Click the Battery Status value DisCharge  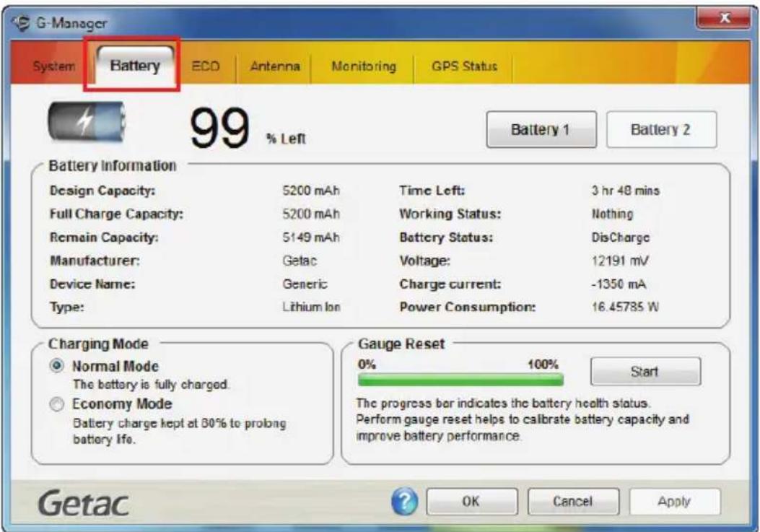pyautogui.click(x=621, y=237)
